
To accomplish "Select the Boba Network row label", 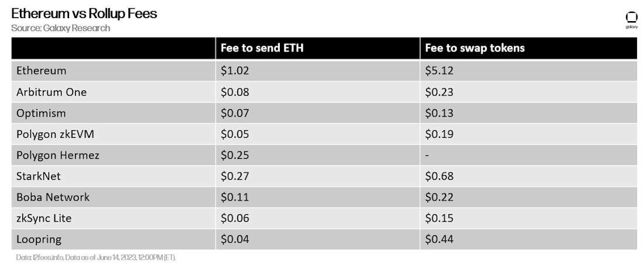I will pyautogui.click(x=53, y=197).
